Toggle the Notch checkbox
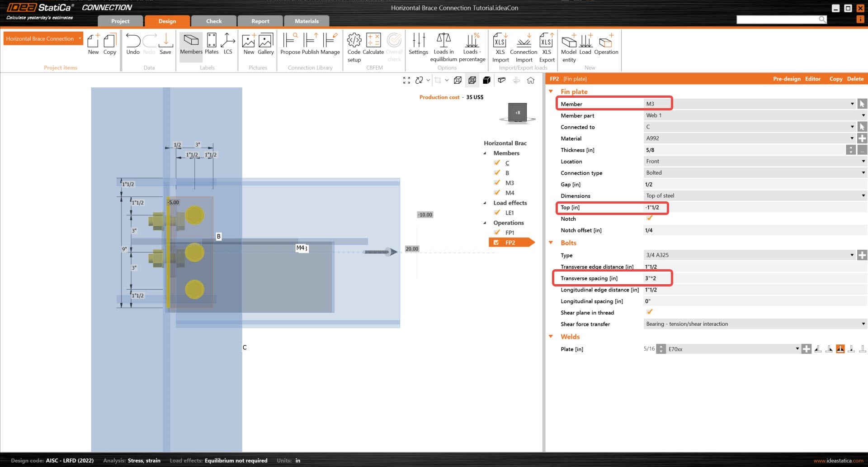 650,219
